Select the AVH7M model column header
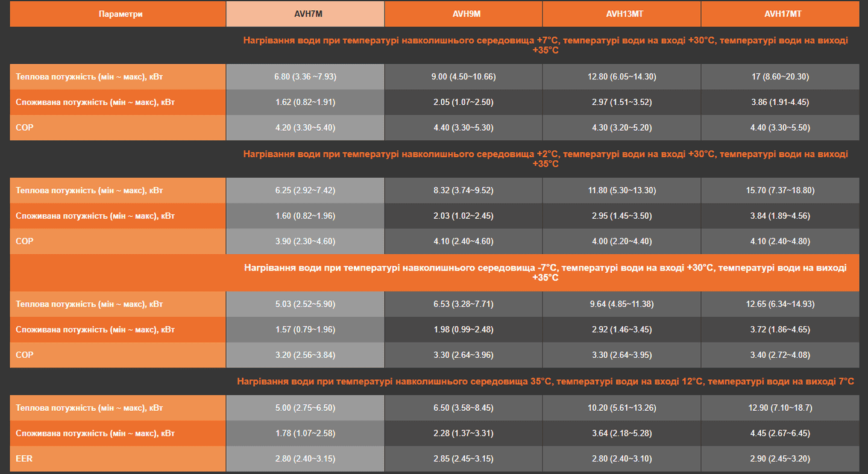Viewport: 868px width, 474px height. (x=305, y=14)
